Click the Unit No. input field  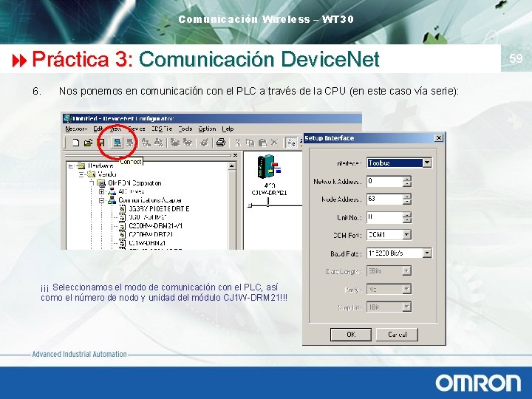click(385, 217)
